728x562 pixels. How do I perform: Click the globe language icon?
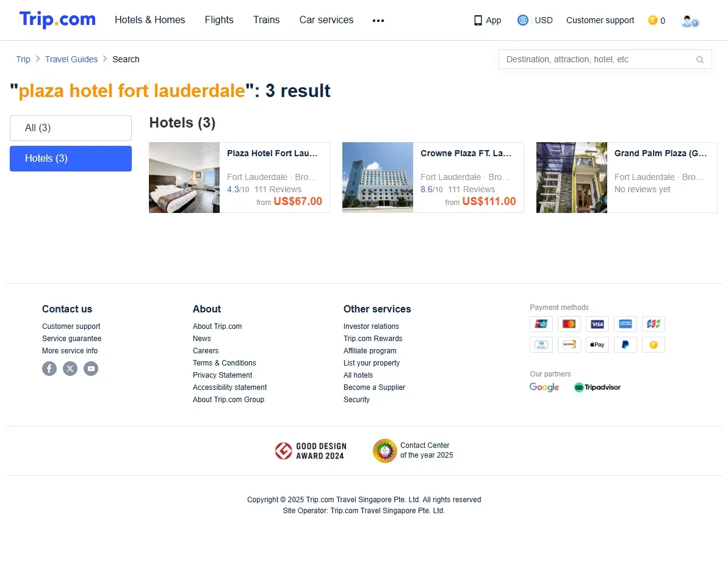coord(523,20)
